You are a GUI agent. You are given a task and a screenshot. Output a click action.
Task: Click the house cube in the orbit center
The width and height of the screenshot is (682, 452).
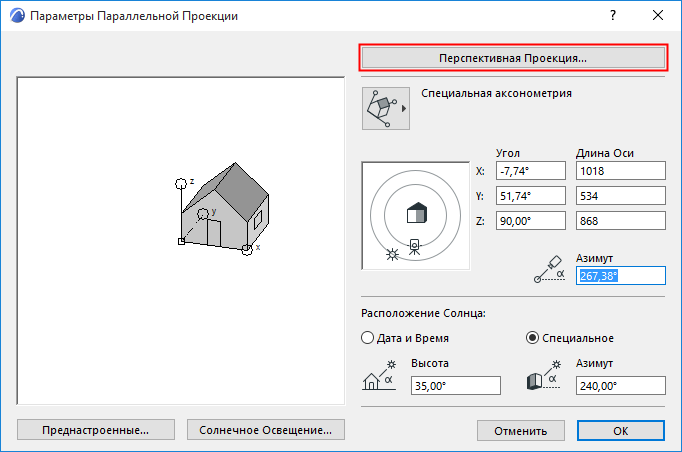coord(417,213)
